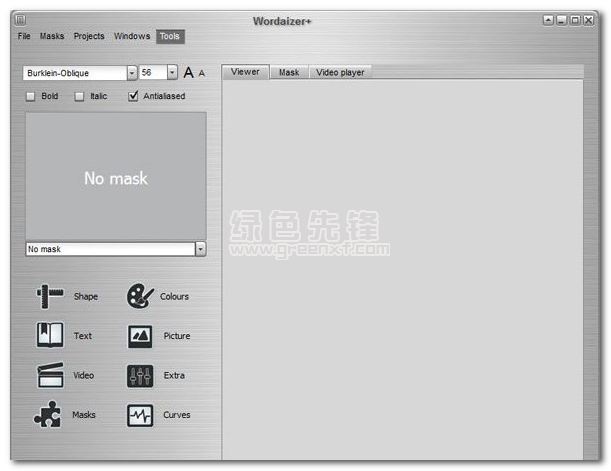The width and height of the screenshot is (611, 471).
Task: Click the No mask preview thumbnail
Action: [x=116, y=176]
